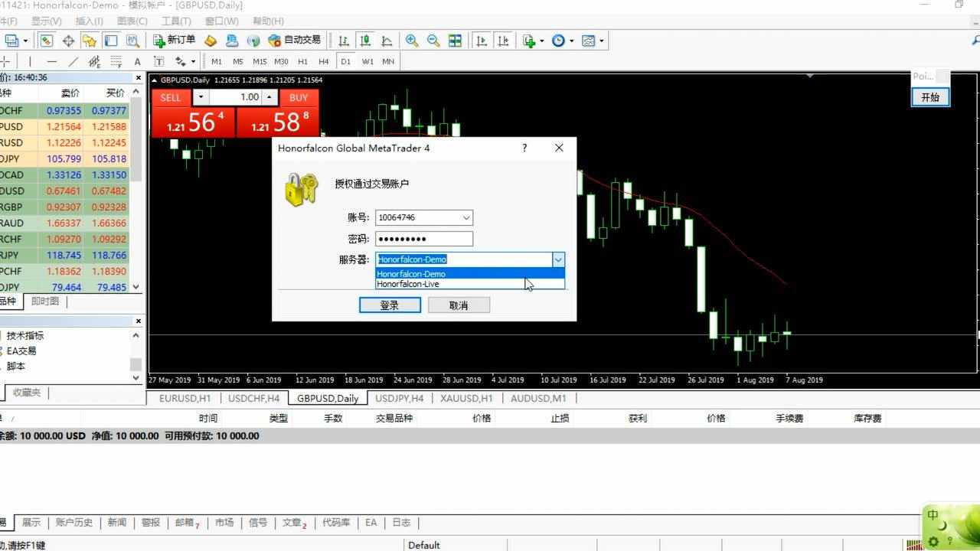Viewport: 980px width, 551px height.
Task: Open the indicators list plus icon
Action: (x=529, y=41)
